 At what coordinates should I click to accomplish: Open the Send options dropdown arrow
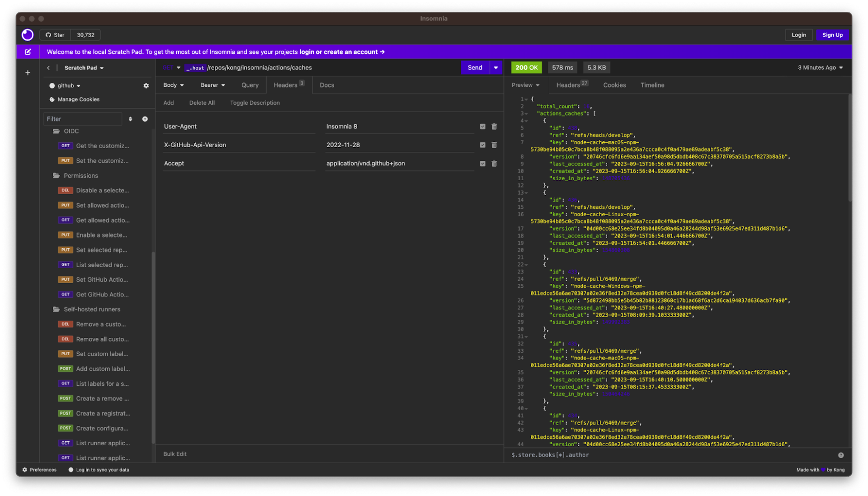pos(496,68)
